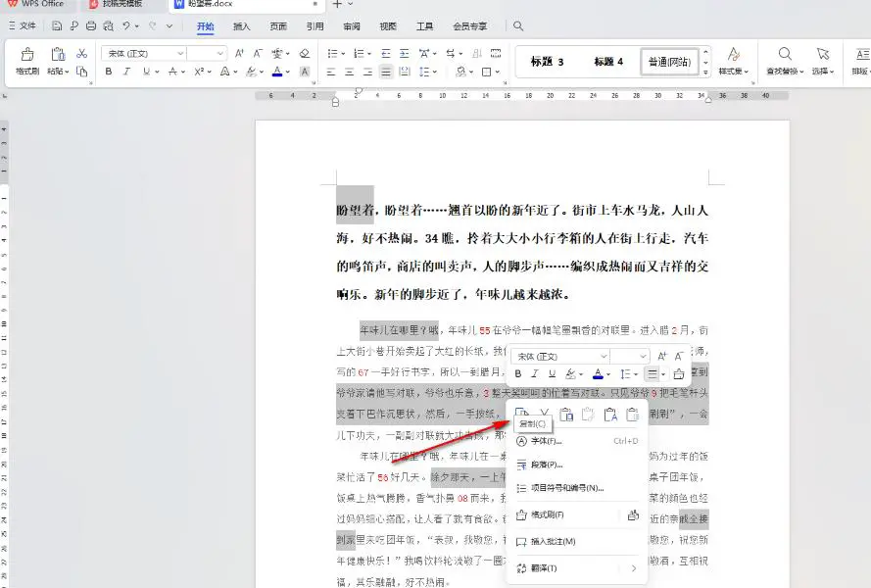This screenshot has width=871, height=588.
Task: Toggle character shading A button in ribbon
Action: (305, 72)
